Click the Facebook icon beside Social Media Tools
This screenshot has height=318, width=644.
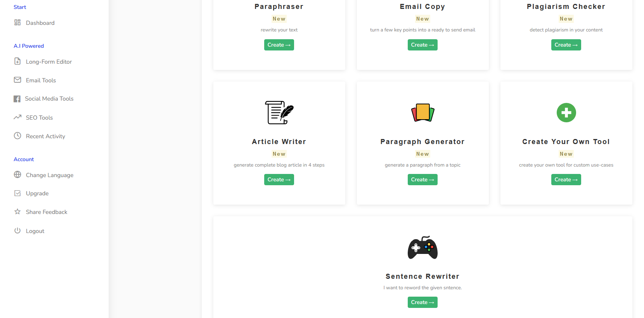point(17,99)
